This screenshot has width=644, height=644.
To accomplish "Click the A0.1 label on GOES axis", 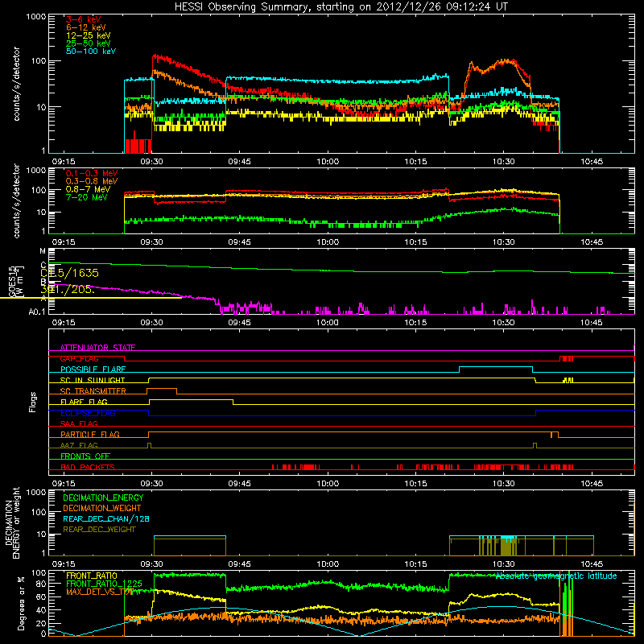I will 37,312.
